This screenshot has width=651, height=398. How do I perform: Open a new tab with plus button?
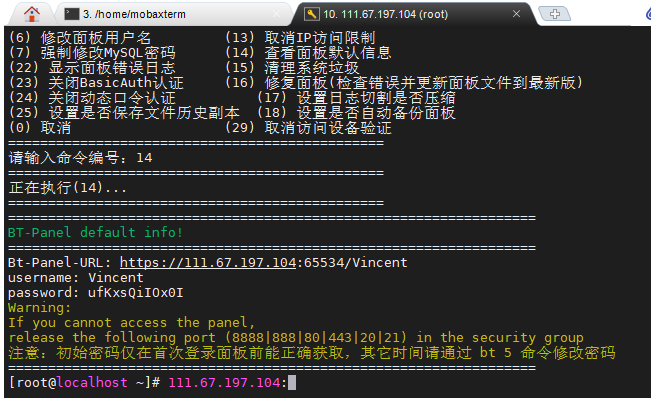555,14
